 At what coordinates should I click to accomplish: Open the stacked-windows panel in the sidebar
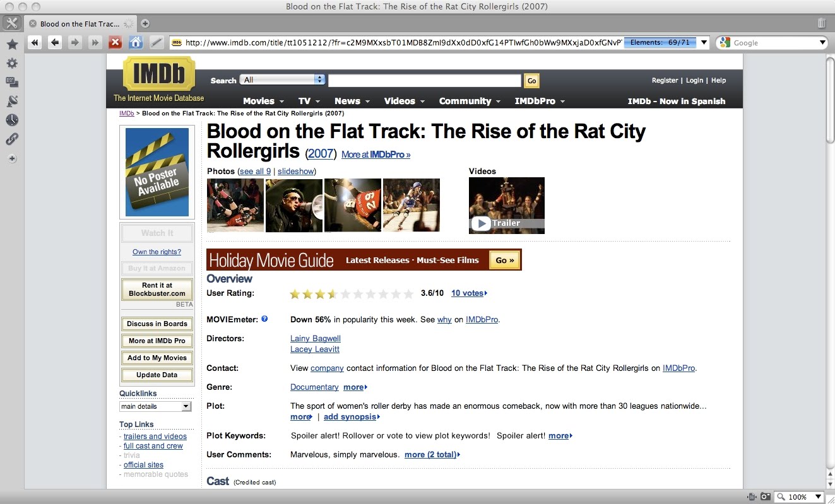(x=12, y=82)
